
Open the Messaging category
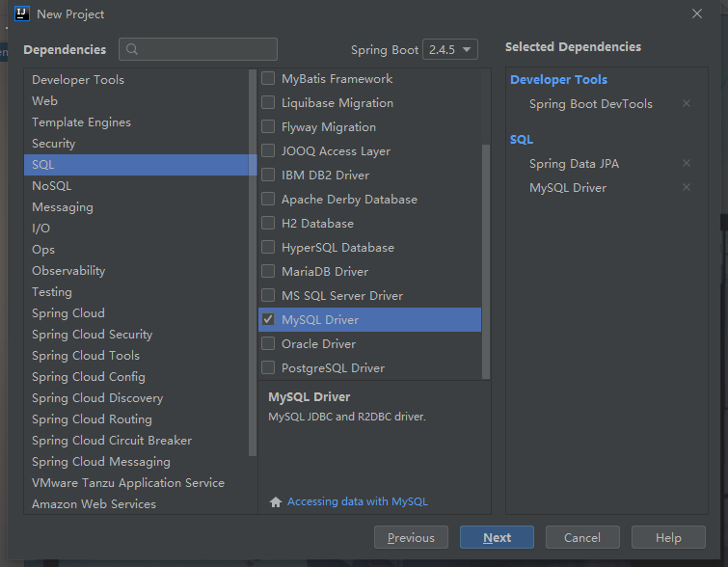[x=137, y=207]
